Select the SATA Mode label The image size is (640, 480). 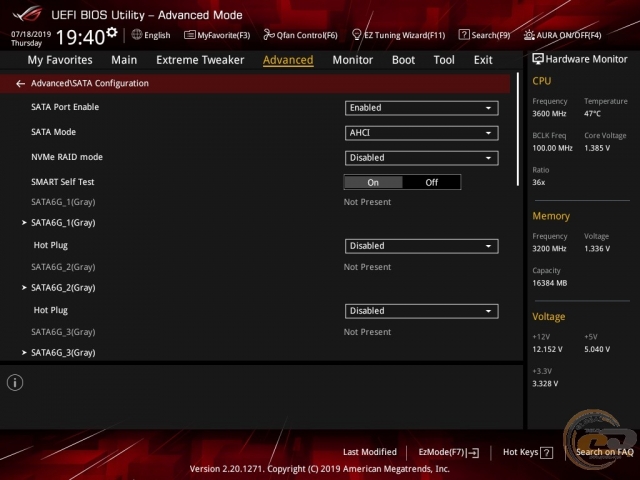pos(53,132)
